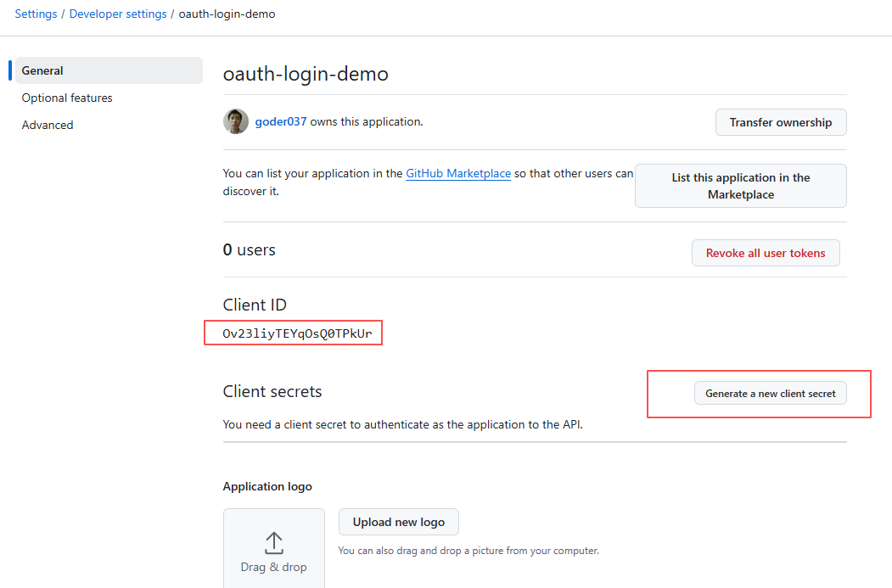This screenshot has width=892, height=588.
Task: Click the oauth-login-demo page heading
Action: coord(306,74)
